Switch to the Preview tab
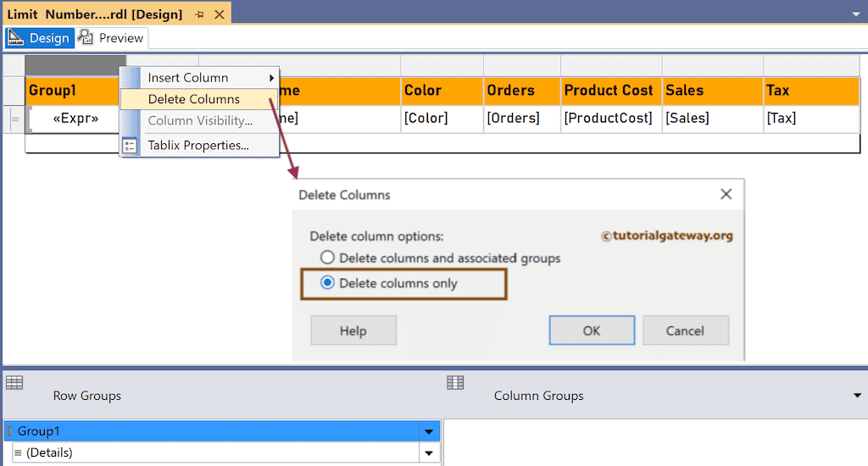Screen dimensions: 868x466 111,37
